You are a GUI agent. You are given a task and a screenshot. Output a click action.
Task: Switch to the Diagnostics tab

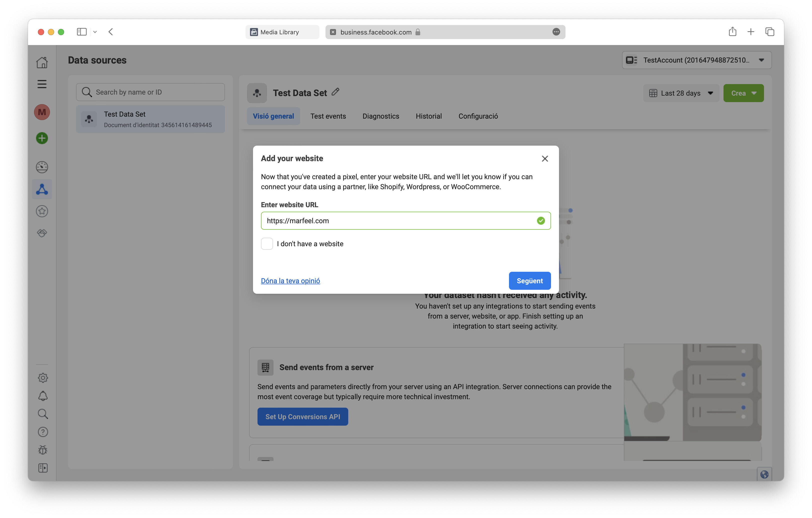[381, 116]
